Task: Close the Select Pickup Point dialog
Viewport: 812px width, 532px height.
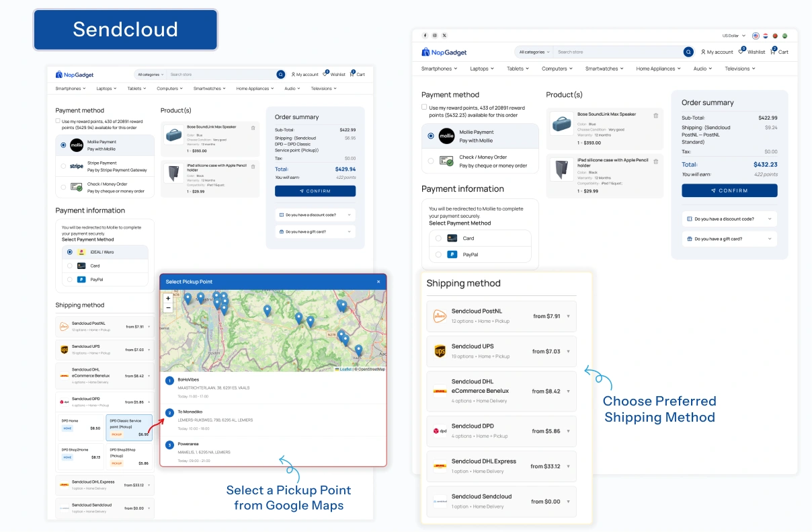Action: click(x=378, y=282)
